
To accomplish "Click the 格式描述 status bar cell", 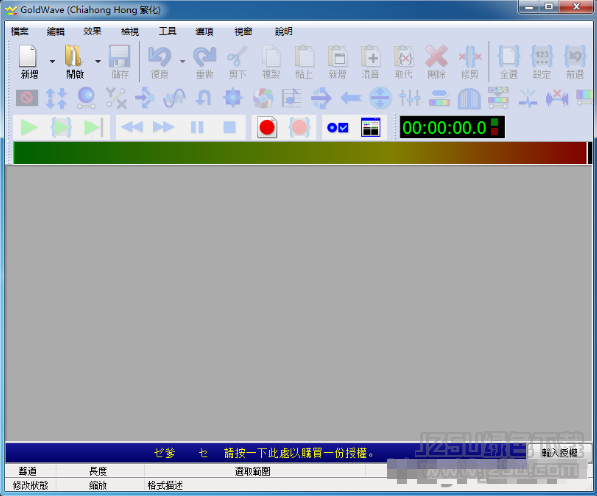I will pyautogui.click(x=165, y=485).
